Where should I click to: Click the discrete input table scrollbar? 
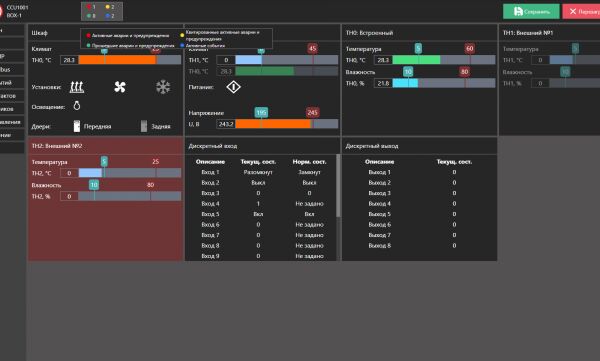pyautogui.click(x=338, y=186)
